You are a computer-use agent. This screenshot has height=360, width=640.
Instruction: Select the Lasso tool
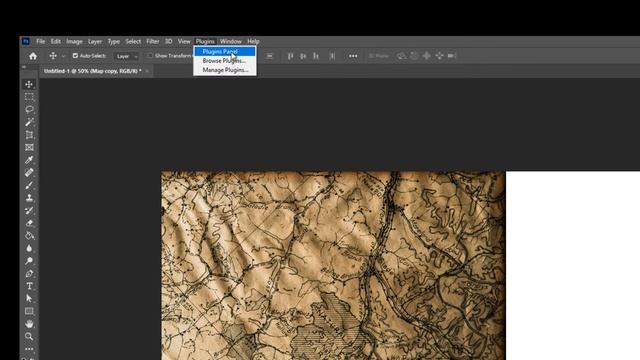click(x=29, y=109)
